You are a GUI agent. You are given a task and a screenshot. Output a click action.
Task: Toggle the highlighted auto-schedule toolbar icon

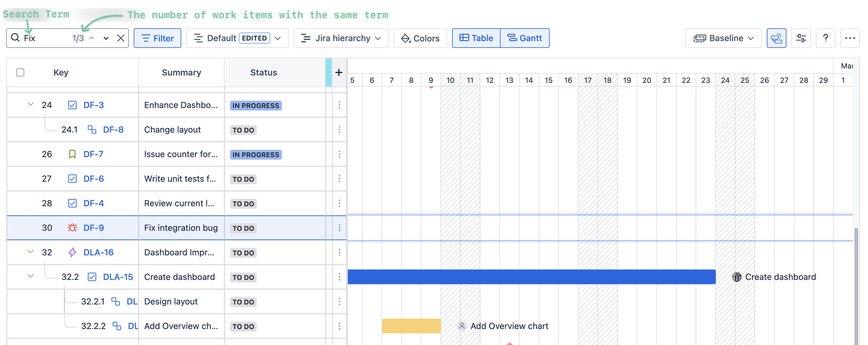click(x=776, y=38)
